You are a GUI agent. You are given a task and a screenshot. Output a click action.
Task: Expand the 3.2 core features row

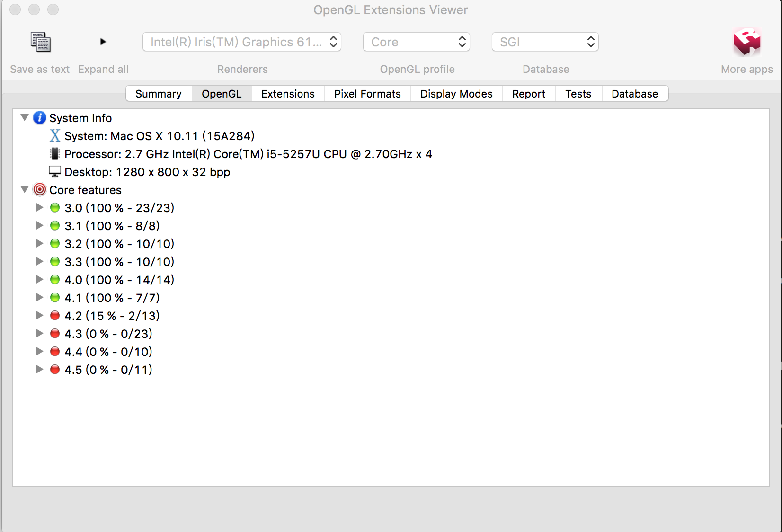click(40, 243)
